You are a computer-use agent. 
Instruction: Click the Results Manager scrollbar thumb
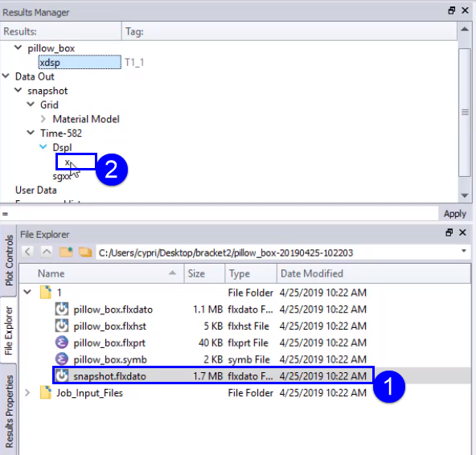pyautogui.click(x=465, y=112)
